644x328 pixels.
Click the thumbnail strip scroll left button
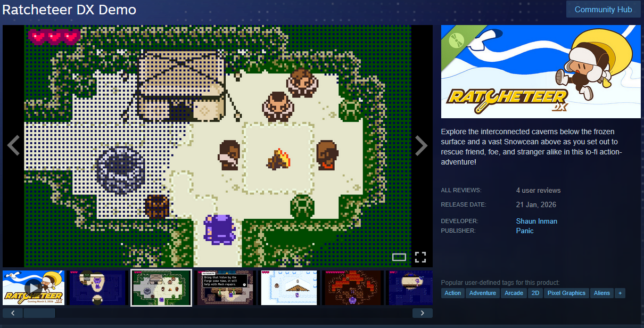click(13, 313)
